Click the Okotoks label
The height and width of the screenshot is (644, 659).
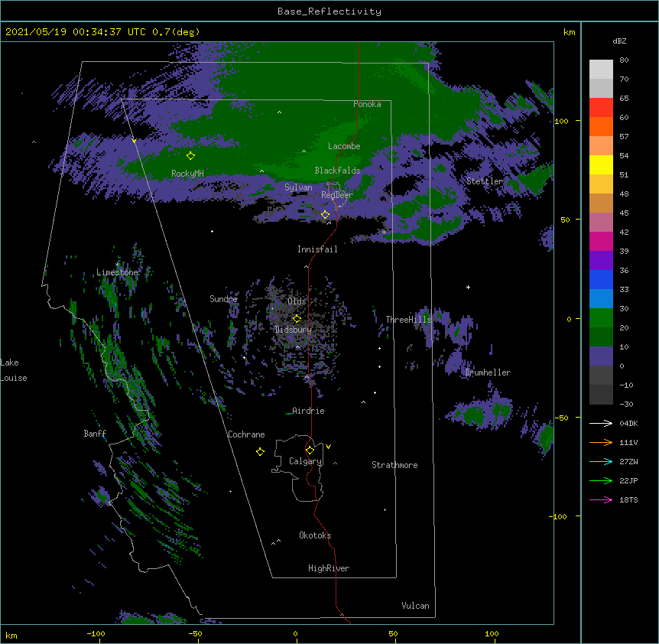(x=315, y=535)
